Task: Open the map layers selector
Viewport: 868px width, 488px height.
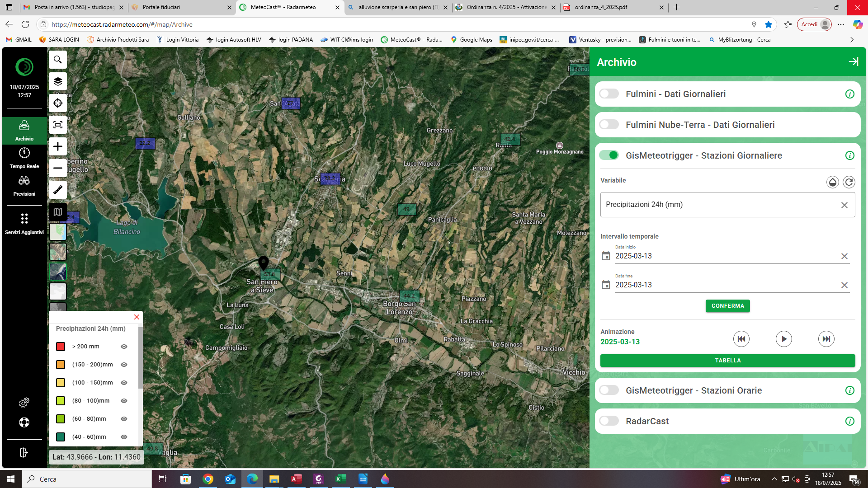Action: pos(57,81)
